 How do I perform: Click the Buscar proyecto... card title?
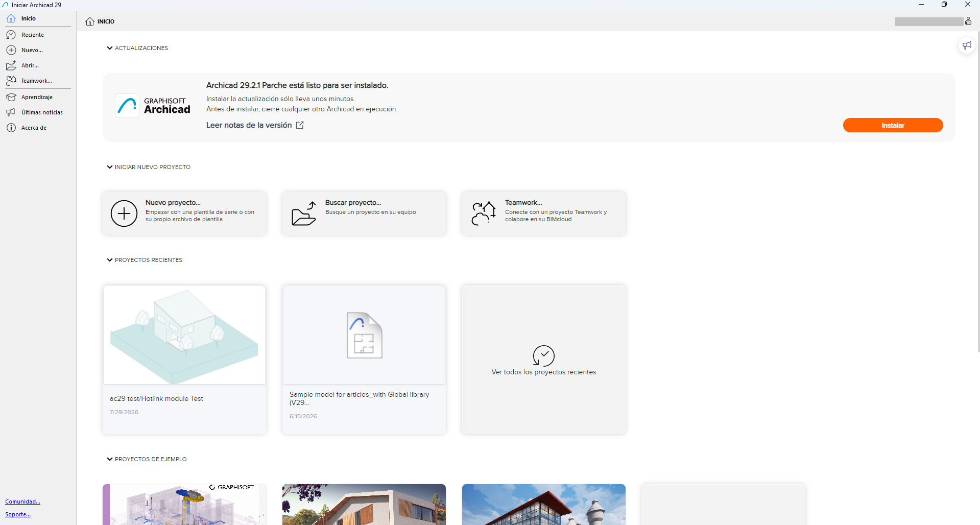point(353,203)
